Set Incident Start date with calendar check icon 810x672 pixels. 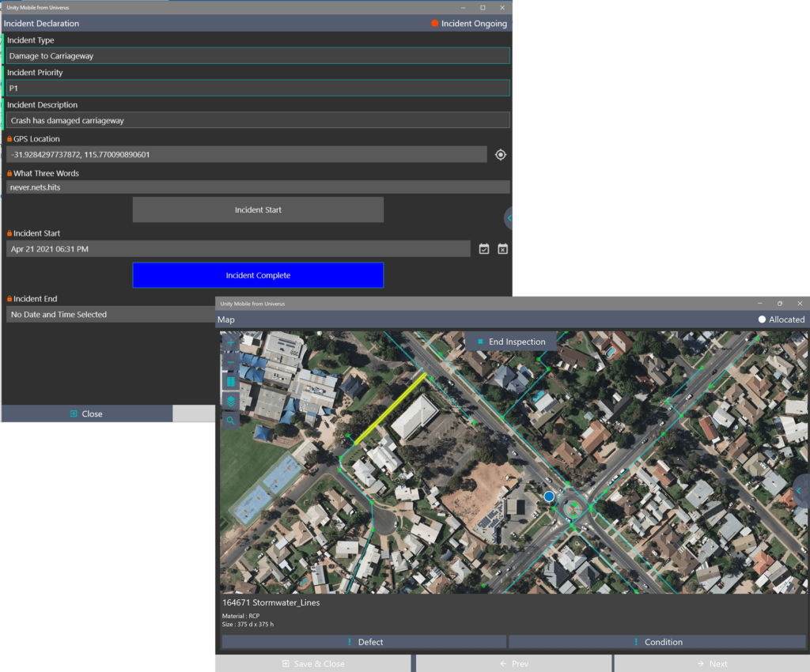tap(484, 249)
